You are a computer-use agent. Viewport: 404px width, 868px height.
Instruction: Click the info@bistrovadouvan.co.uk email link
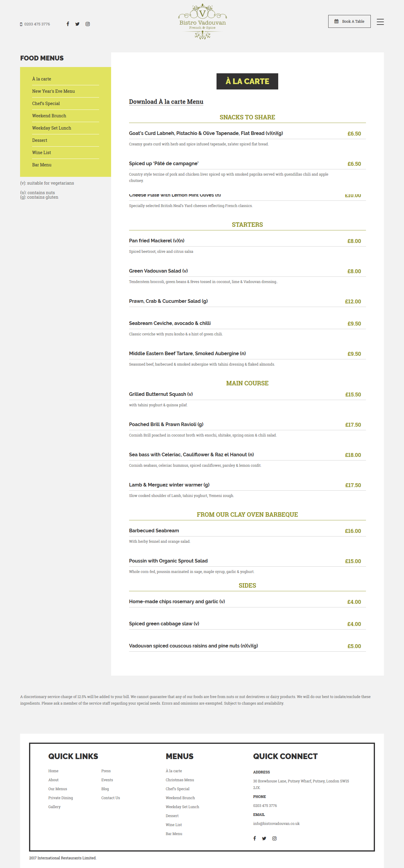pyautogui.click(x=276, y=823)
